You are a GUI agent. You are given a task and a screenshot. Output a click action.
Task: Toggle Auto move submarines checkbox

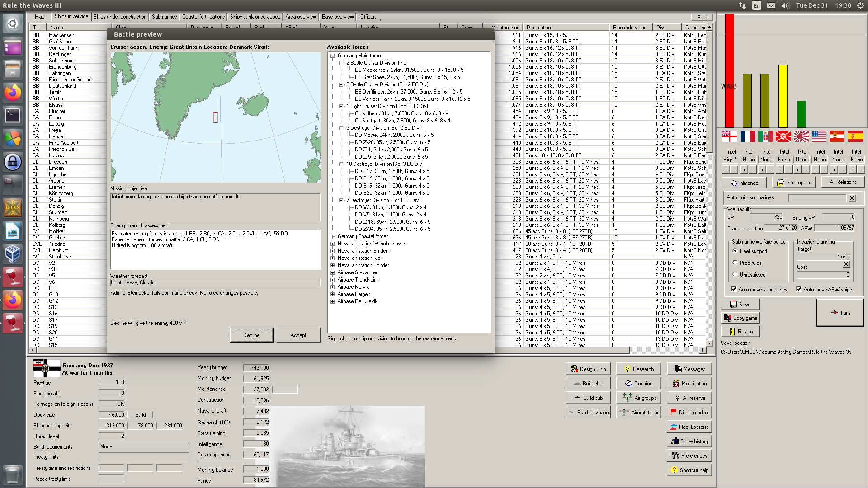(x=734, y=289)
